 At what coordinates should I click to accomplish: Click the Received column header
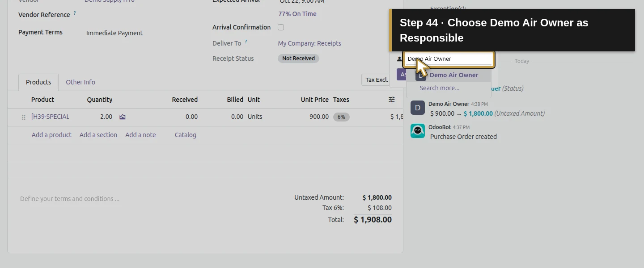[x=185, y=100]
